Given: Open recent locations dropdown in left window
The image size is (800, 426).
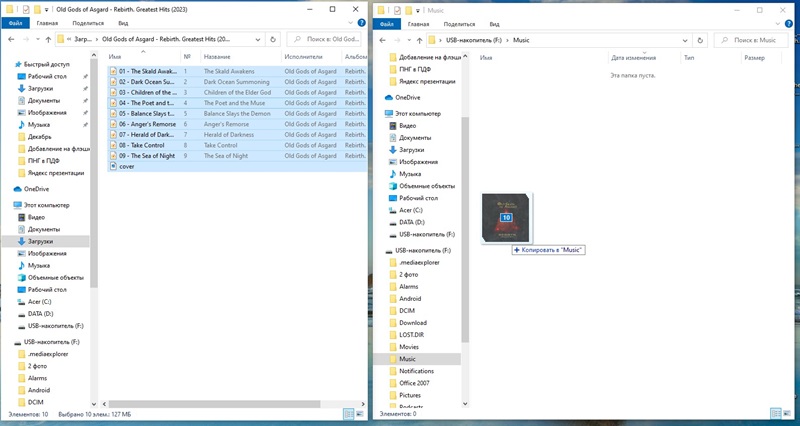Looking at the screenshot, I should click(x=37, y=39).
